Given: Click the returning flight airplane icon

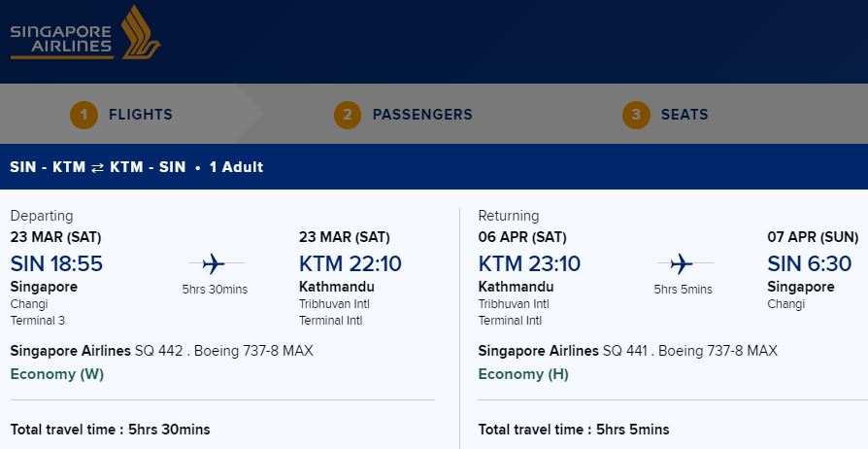Looking at the screenshot, I should coord(682,263).
